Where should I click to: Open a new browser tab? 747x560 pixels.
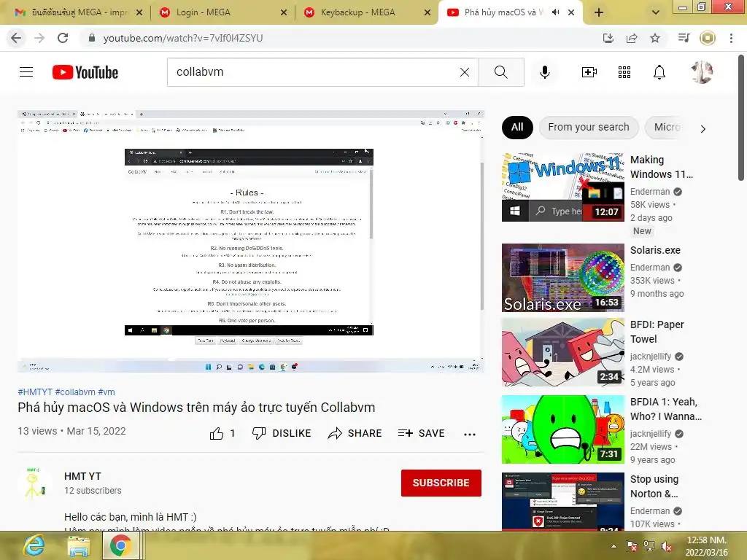599,12
